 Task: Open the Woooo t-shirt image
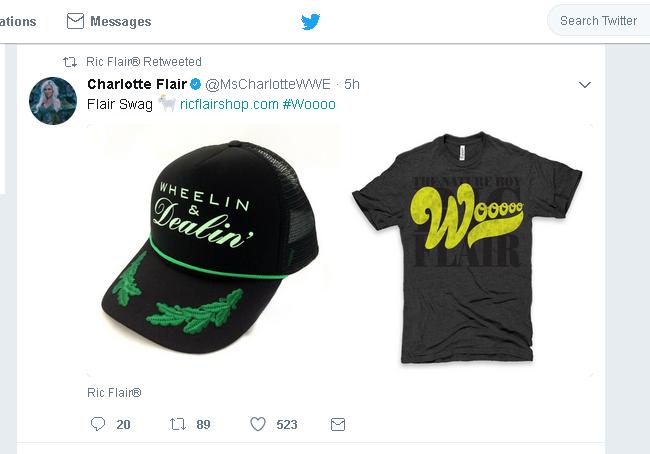tap(468, 250)
